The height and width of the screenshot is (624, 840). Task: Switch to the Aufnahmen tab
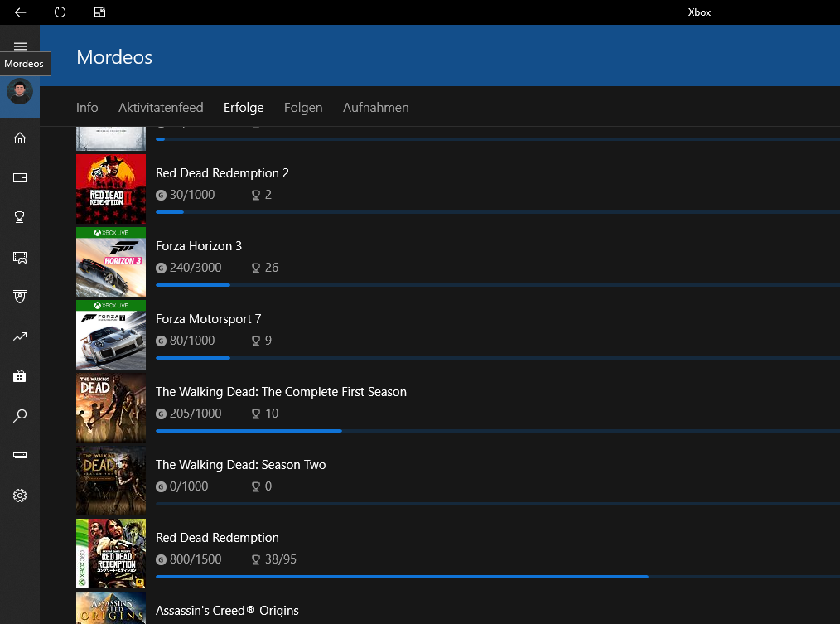[375, 107]
